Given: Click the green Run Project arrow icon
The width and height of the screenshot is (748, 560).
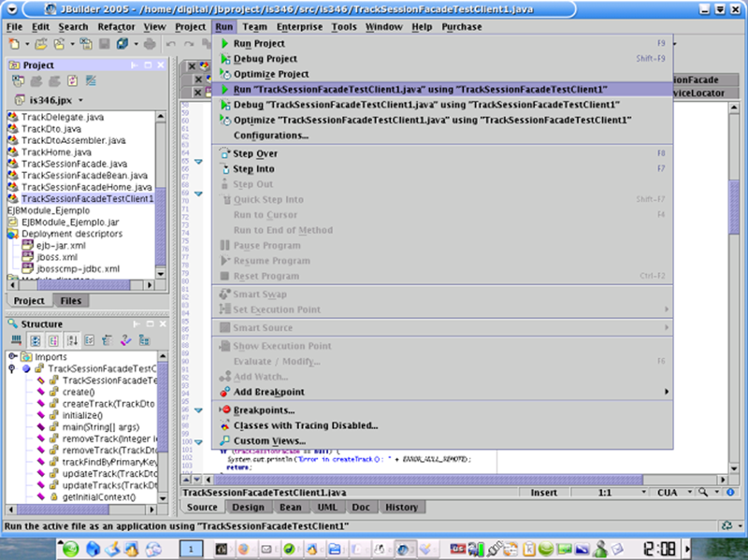Looking at the screenshot, I should click(x=224, y=44).
